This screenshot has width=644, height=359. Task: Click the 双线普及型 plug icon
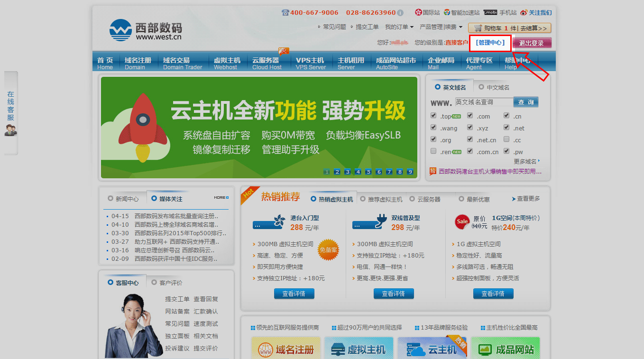tap(370, 222)
